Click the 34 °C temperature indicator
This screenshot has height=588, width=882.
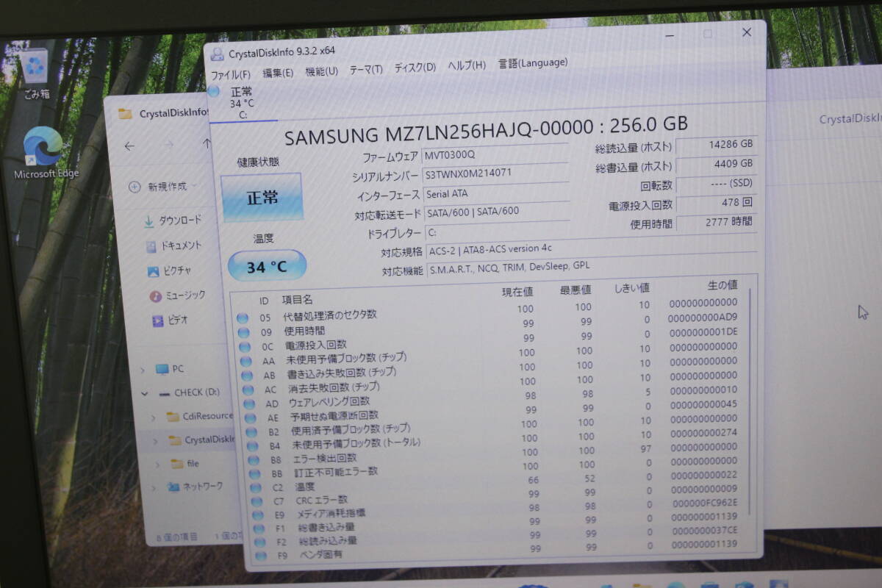[266, 268]
